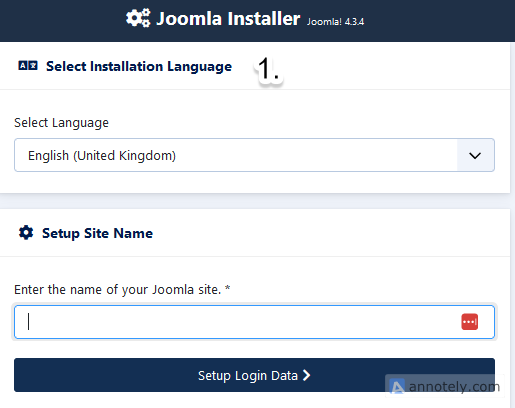Focus the Joomla site name input field
The image size is (515, 408).
[254, 322]
